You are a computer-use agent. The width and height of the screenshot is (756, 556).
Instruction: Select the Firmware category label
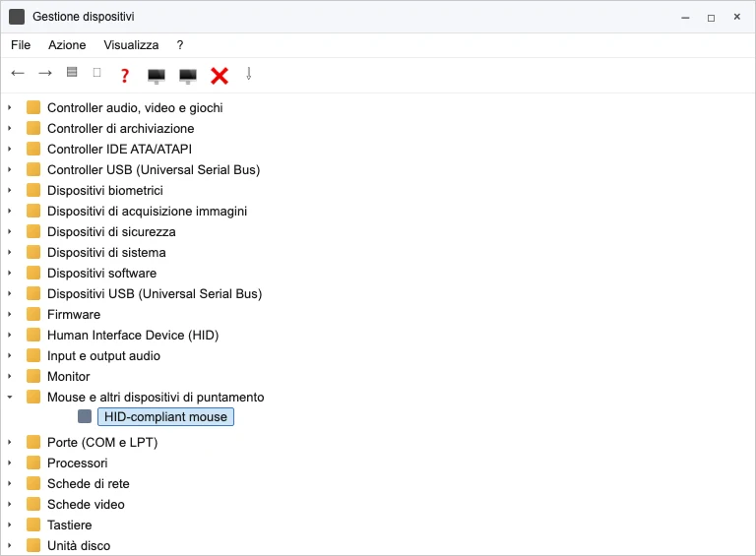pyautogui.click(x=74, y=314)
